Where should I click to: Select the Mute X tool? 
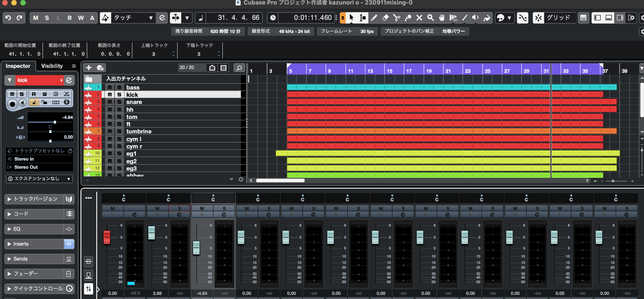(419, 18)
